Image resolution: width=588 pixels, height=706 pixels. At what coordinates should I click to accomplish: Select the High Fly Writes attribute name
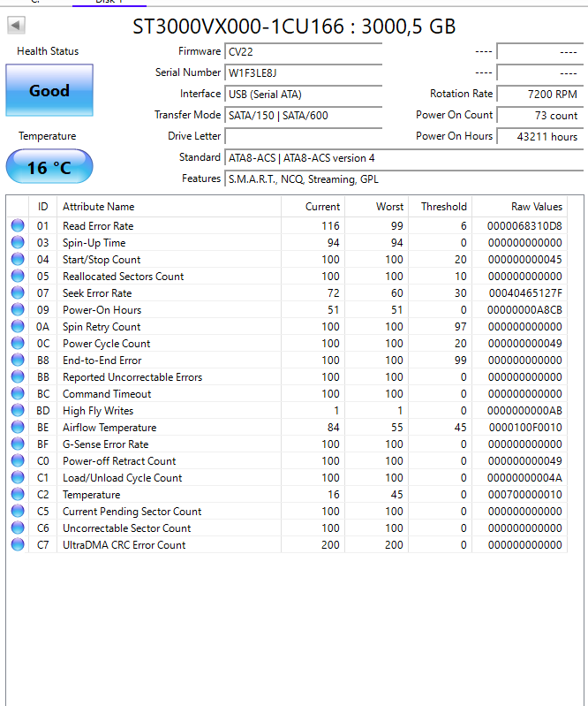[x=98, y=411]
